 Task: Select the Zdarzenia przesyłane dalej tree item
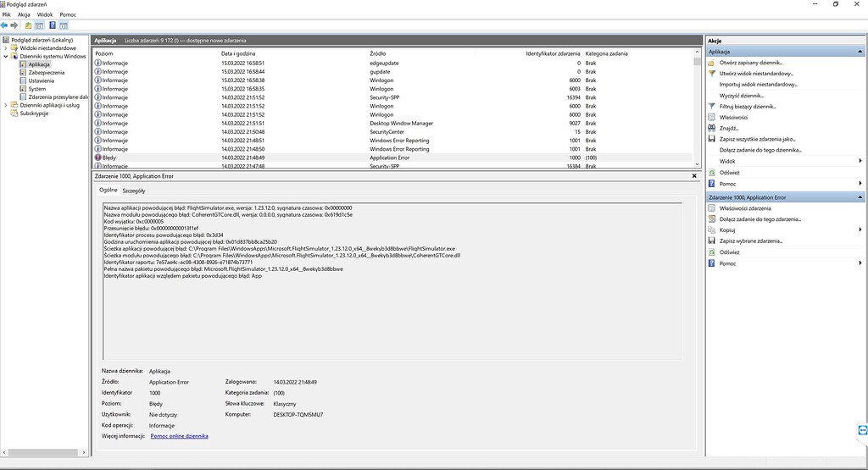tap(58, 97)
